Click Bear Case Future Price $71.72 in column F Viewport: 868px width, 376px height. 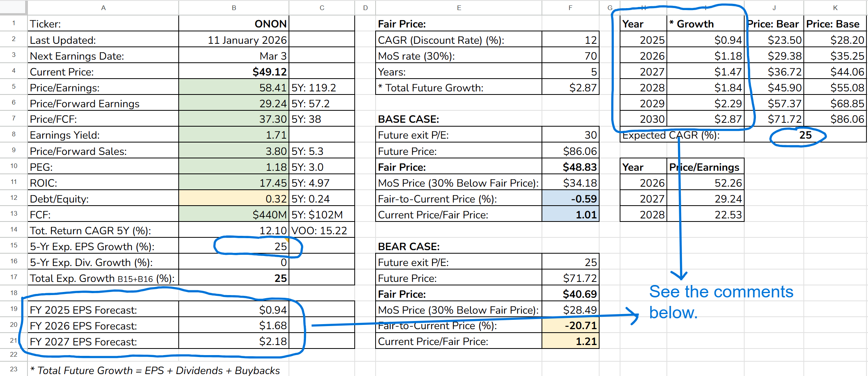[x=571, y=278]
